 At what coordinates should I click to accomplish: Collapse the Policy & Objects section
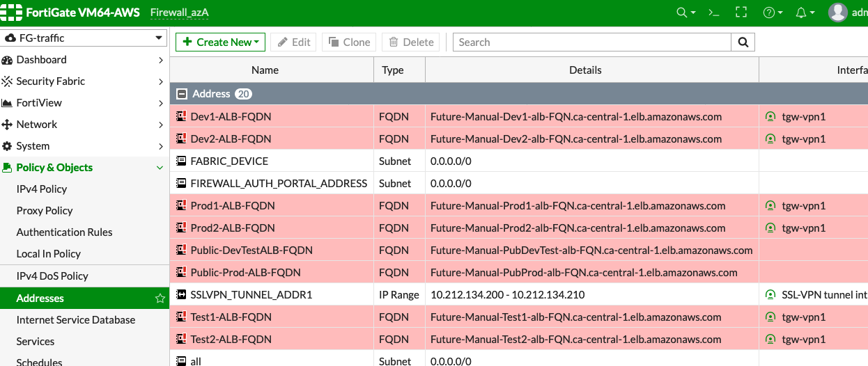coord(84,168)
